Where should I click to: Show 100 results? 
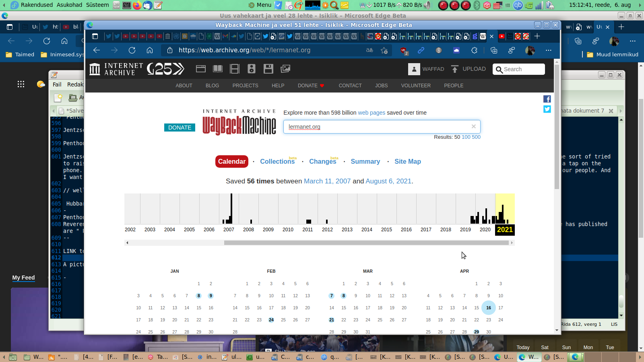pyautogui.click(x=466, y=137)
